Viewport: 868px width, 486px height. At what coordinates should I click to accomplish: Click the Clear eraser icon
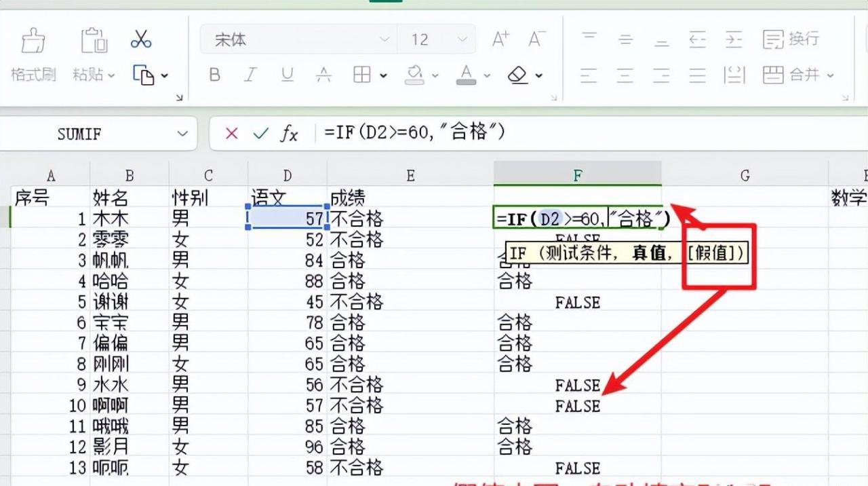click(518, 75)
